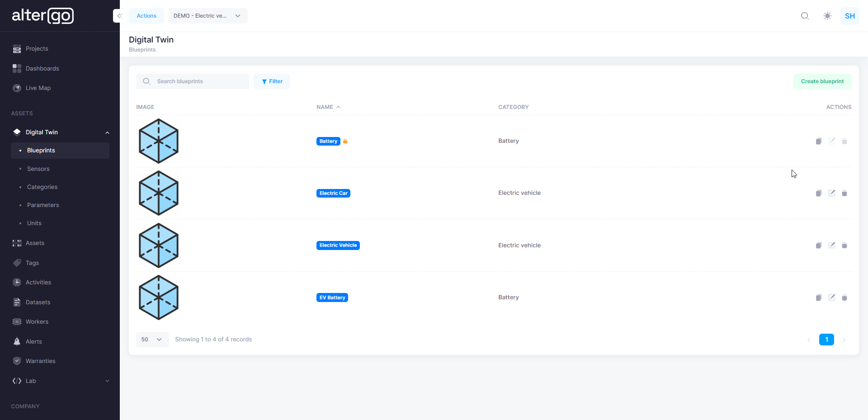Click the Electric Car cube thumbnail
This screenshot has height=420, width=868.
pos(158,193)
